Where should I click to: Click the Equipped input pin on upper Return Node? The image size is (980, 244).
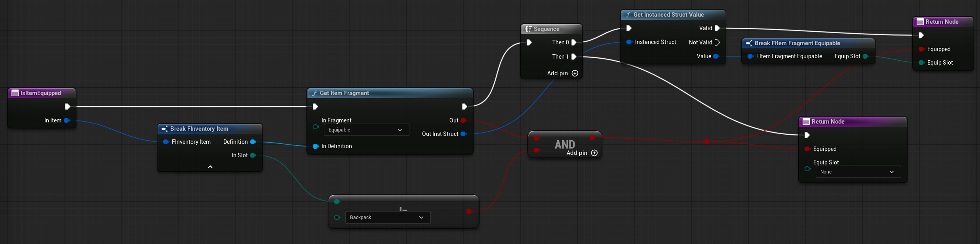pos(921,49)
